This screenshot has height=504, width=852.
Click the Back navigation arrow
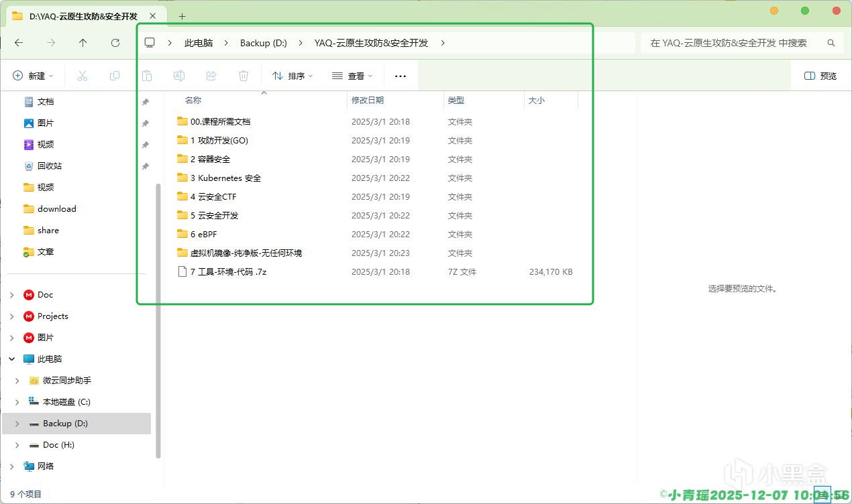pos(19,42)
